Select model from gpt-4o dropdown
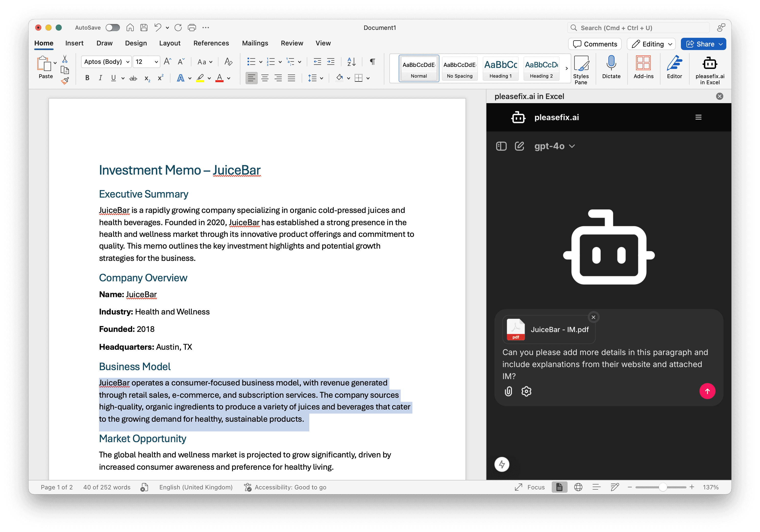This screenshot has height=532, width=760. click(x=555, y=146)
